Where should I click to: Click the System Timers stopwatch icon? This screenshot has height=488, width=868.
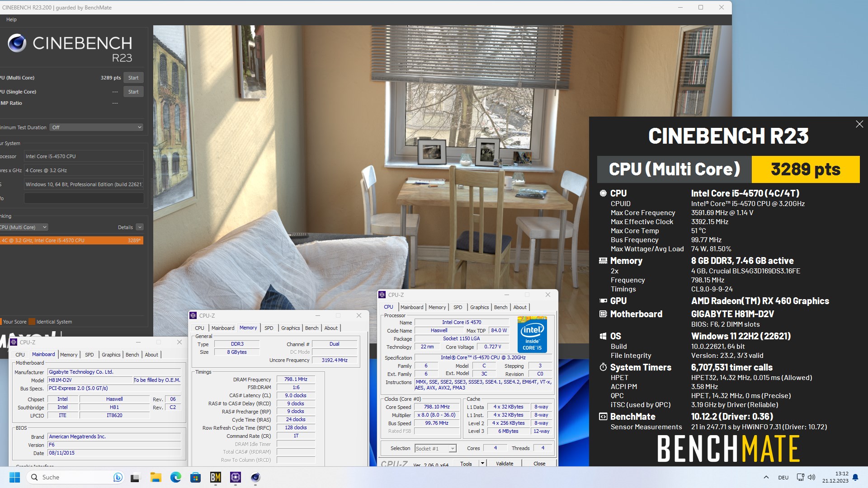click(603, 367)
